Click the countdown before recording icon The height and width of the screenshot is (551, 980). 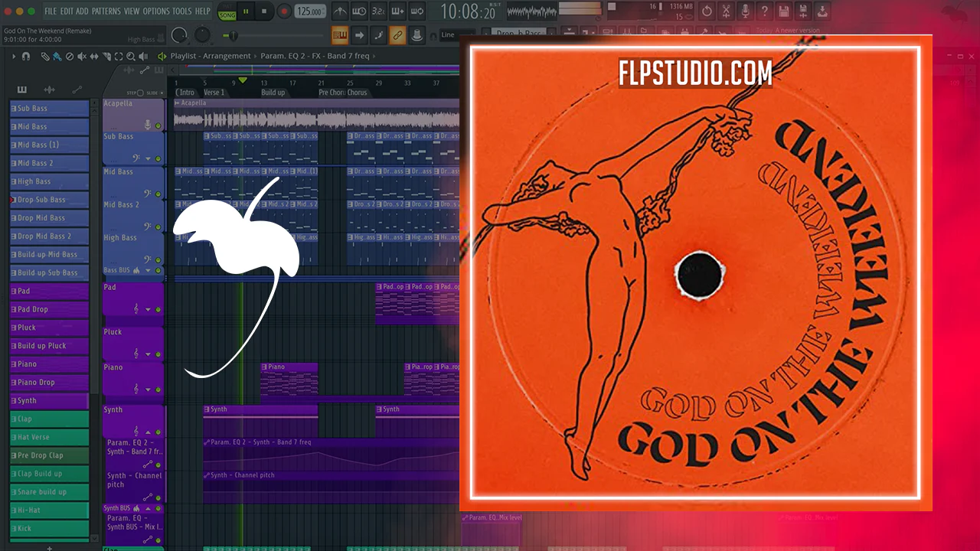[378, 11]
